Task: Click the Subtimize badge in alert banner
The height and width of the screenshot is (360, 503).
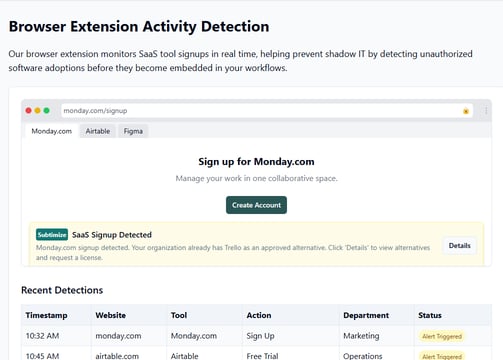Action: coord(52,235)
